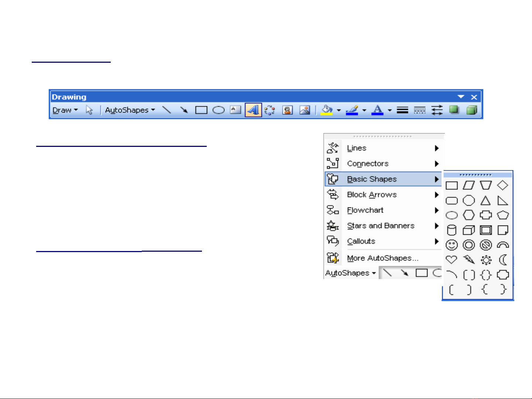Click the highlighted Insert WordArt icon
The image size is (532, 399).
pyautogui.click(x=253, y=110)
